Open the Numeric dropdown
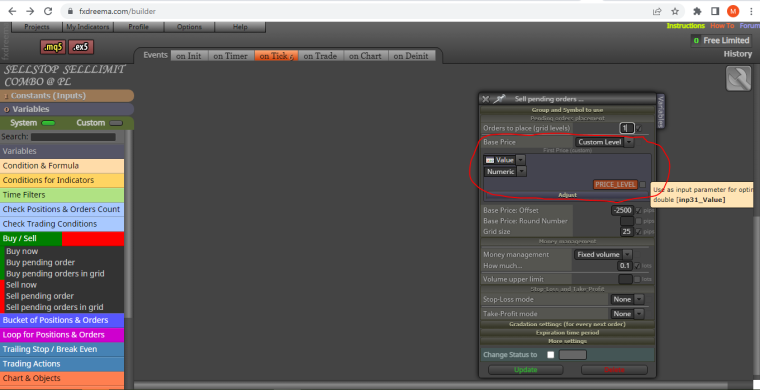 tap(505, 172)
